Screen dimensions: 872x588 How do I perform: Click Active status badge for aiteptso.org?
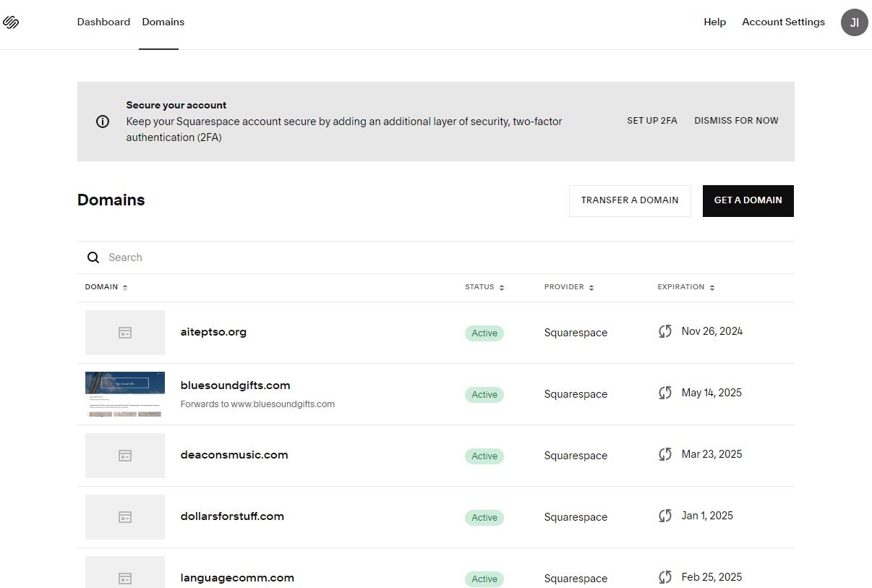point(484,333)
